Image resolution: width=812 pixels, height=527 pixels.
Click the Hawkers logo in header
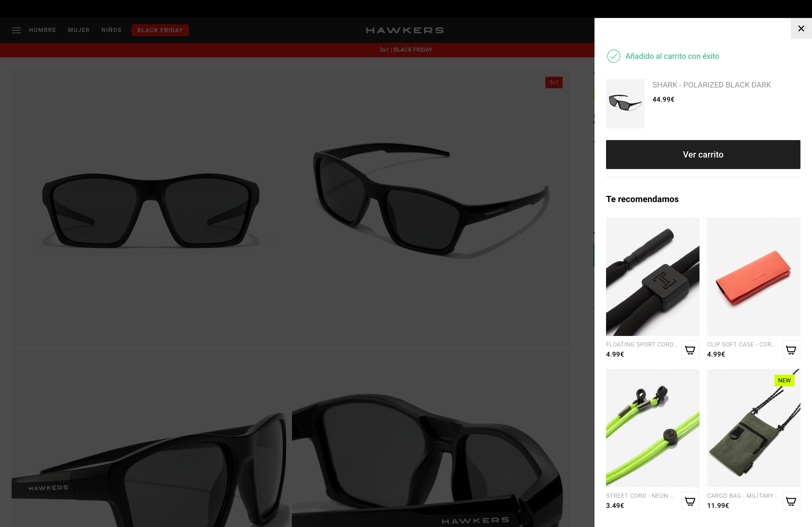click(x=405, y=30)
